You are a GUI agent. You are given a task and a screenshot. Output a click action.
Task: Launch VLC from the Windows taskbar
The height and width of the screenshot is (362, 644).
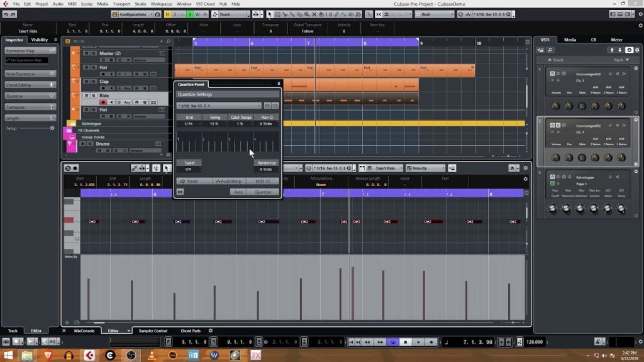click(152, 356)
